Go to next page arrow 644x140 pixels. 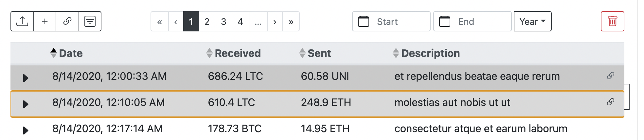click(275, 22)
